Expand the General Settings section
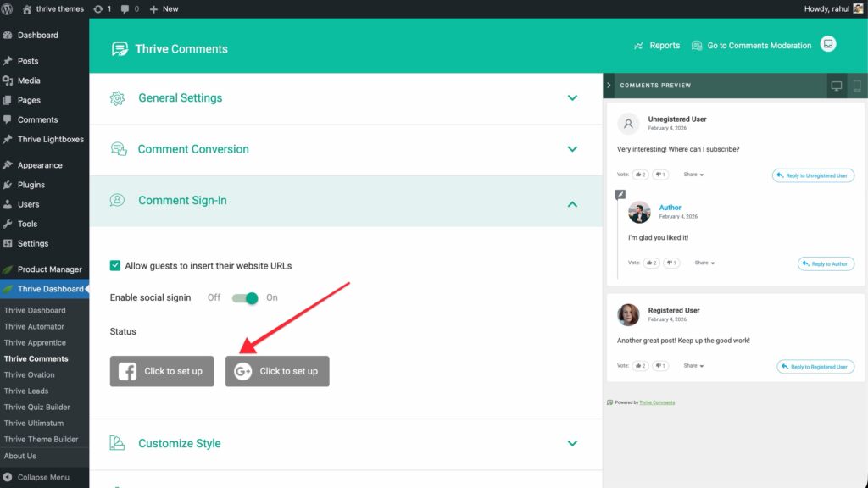The image size is (868, 488). click(572, 98)
